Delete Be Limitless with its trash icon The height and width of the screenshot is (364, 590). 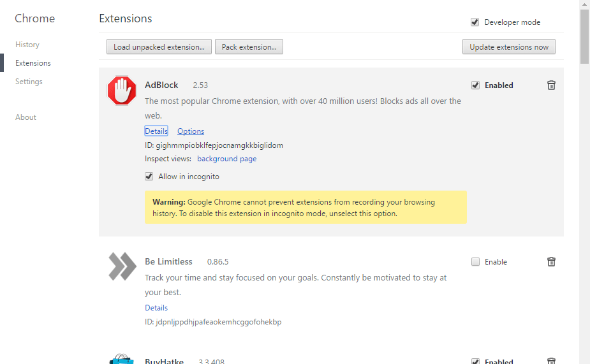pos(551,262)
